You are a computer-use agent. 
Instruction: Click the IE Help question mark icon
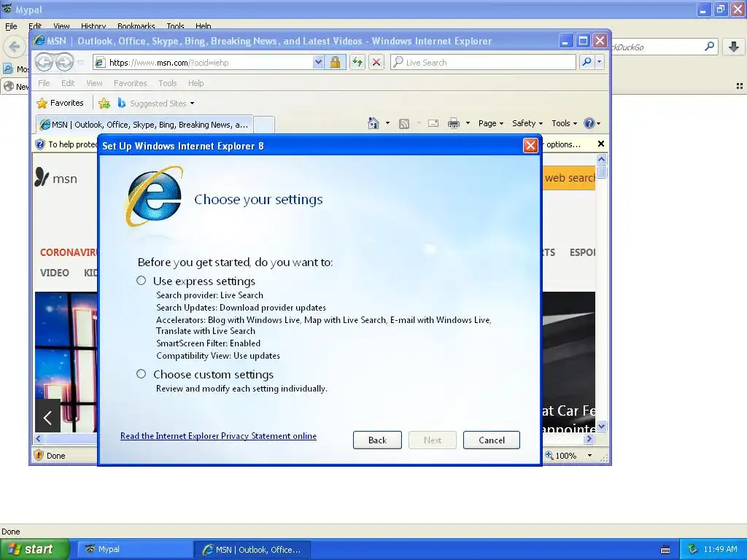589,123
